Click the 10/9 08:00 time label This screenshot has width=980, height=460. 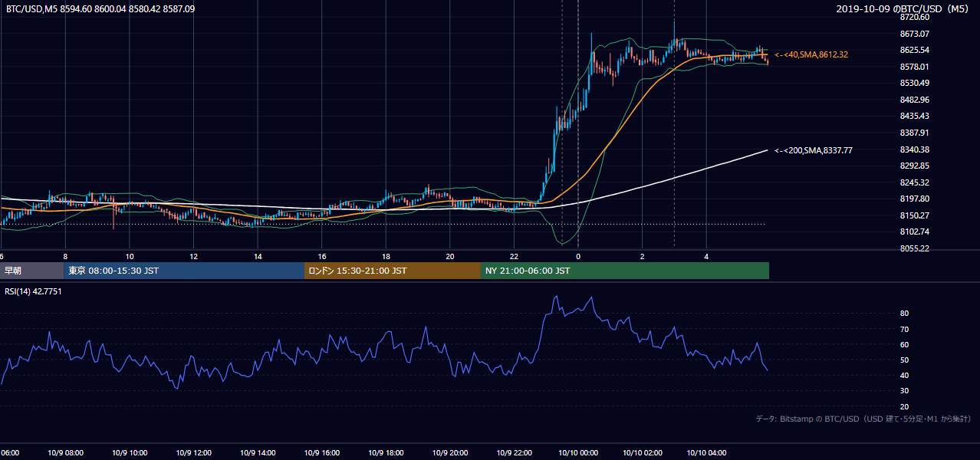coord(65,453)
